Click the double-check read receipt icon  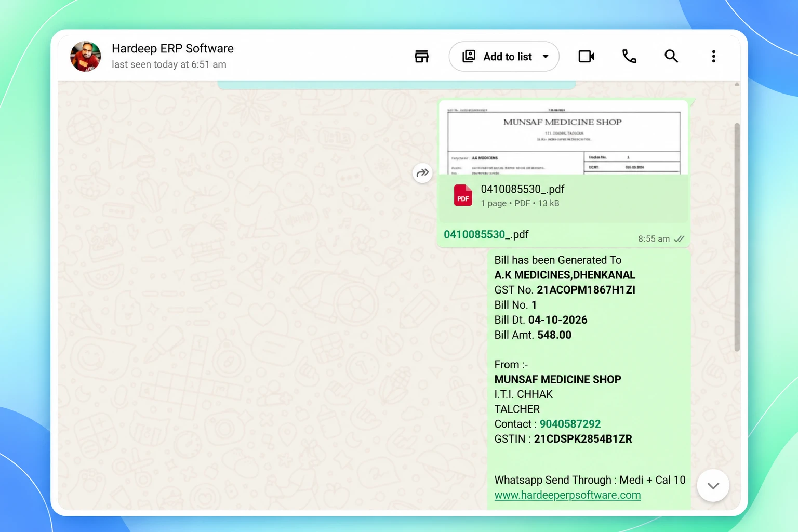click(x=679, y=239)
